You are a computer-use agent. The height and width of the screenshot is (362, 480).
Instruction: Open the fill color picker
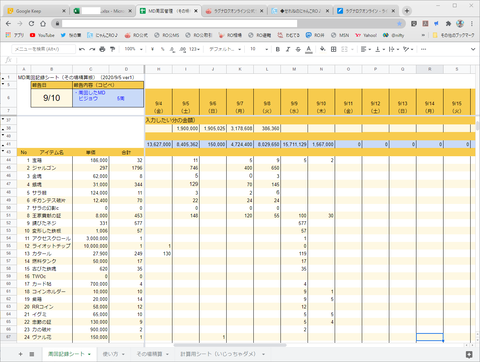(x=323, y=49)
